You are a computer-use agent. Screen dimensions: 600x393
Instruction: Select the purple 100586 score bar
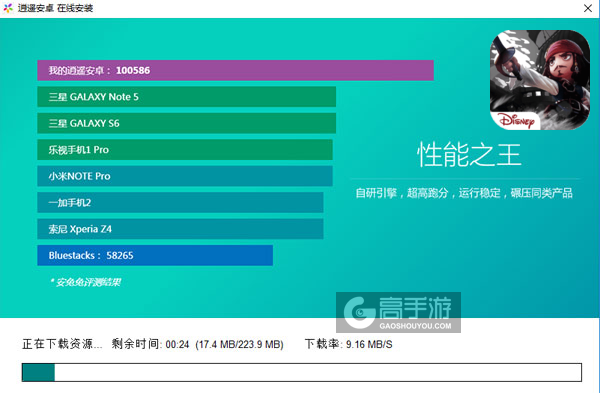coord(235,70)
